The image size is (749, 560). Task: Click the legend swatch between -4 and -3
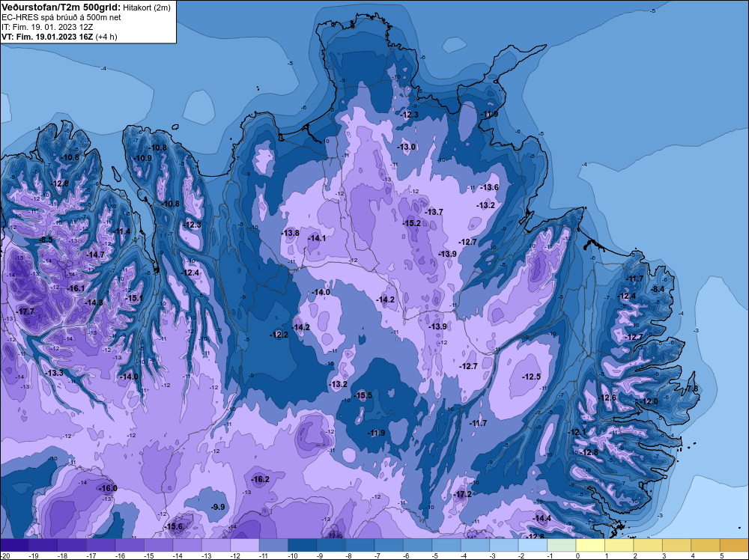coord(476,545)
